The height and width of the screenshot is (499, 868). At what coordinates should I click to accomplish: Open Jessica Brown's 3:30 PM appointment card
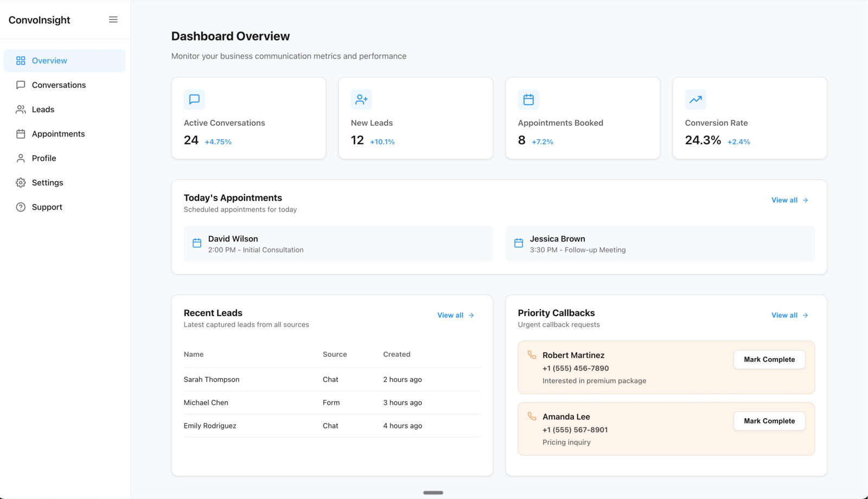coord(660,244)
